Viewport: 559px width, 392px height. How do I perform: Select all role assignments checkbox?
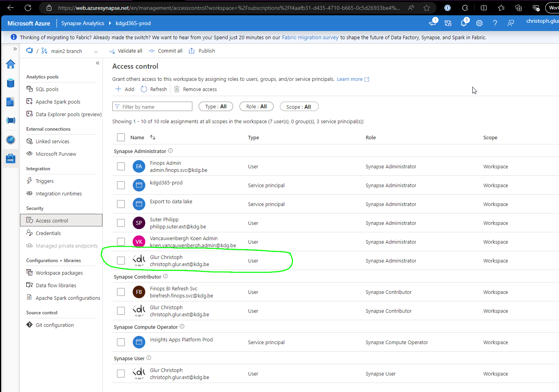(121, 137)
